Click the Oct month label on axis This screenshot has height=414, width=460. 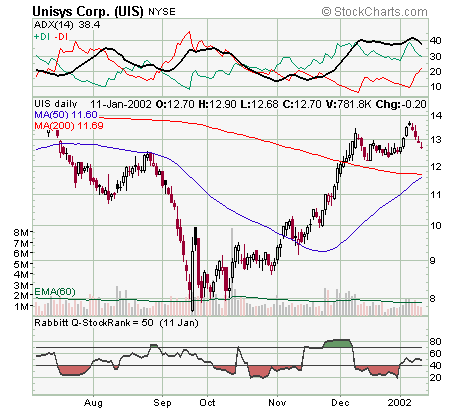coord(207,403)
